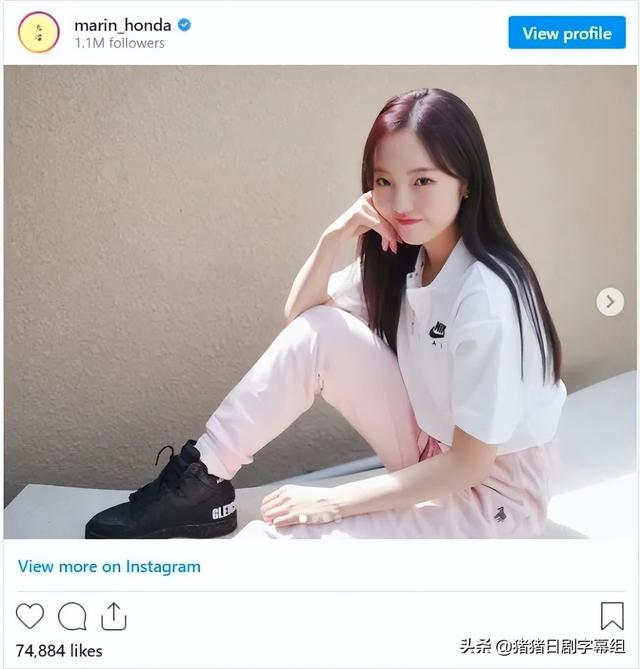Click the word Instagram in the bottom link
The width and height of the screenshot is (640, 669).
tap(163, 567)
